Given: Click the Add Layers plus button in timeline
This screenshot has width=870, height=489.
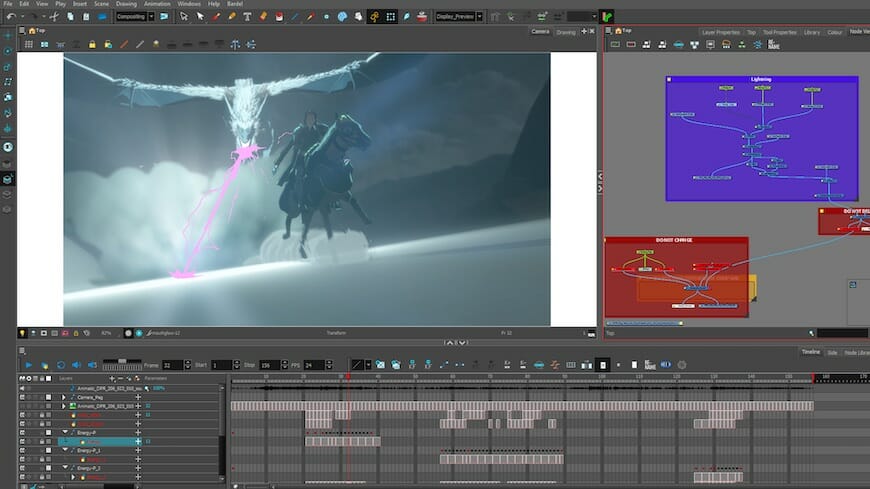Looking at the screenshot, I should point(112,379).
